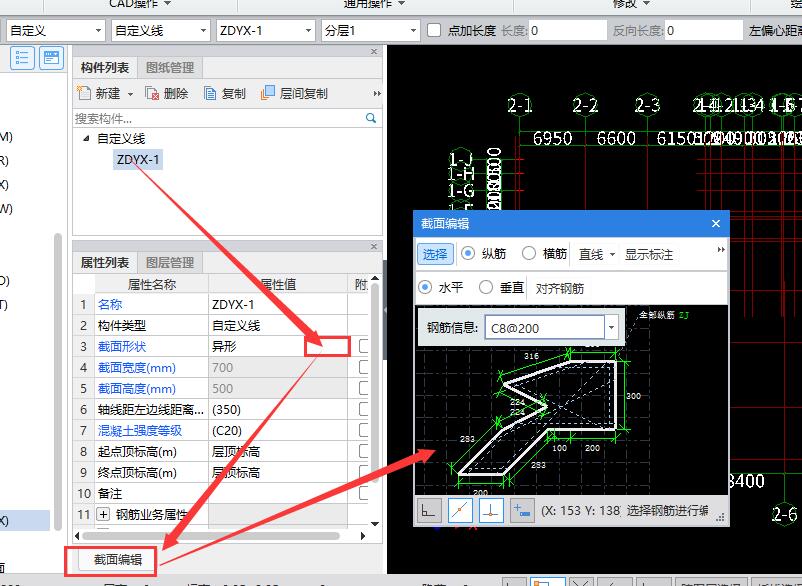The height and width of the screenshot is (586, 802).
Task: Click the 钢筋信息 field showing C8@200
Action: [545, 328]
